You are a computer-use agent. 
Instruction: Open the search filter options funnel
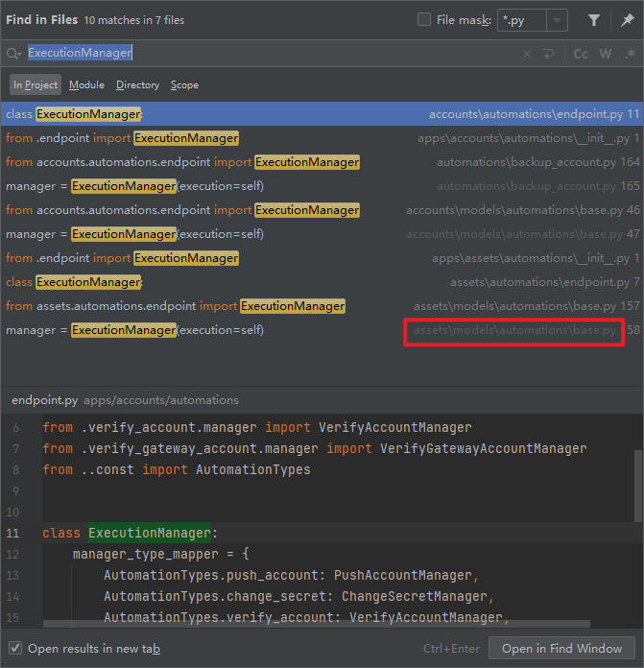coord(593,19)
